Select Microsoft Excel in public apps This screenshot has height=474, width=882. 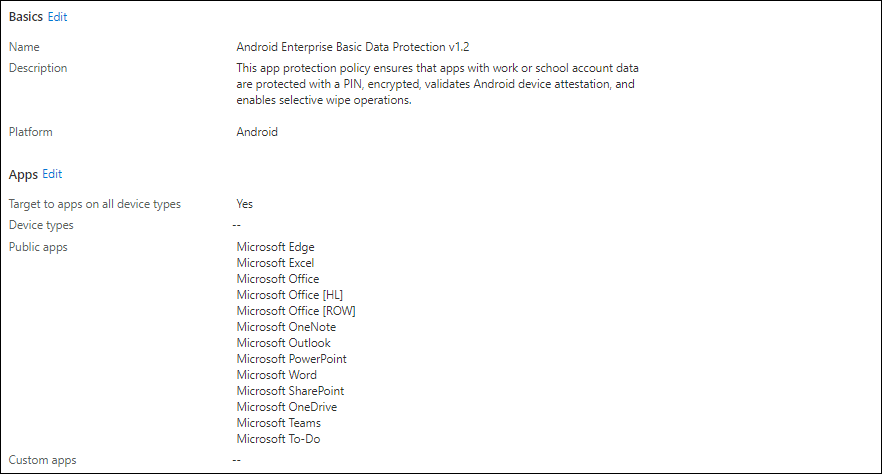(x=275, y=263)
